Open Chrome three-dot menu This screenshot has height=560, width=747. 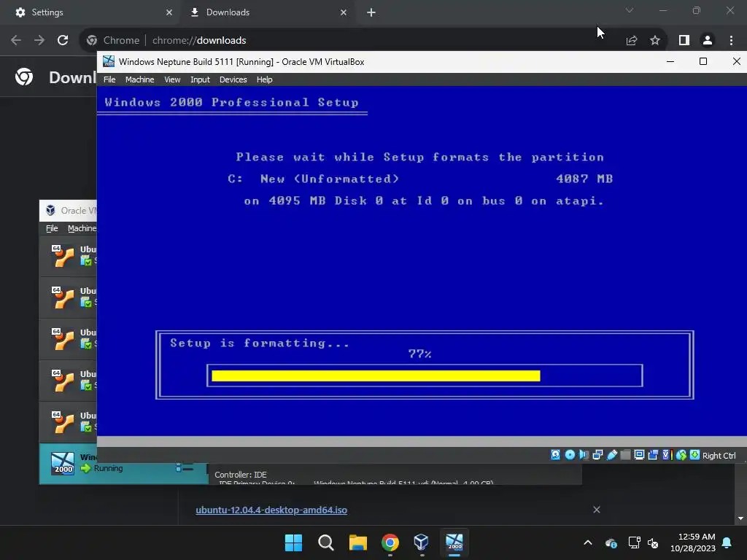pos(731,41)
